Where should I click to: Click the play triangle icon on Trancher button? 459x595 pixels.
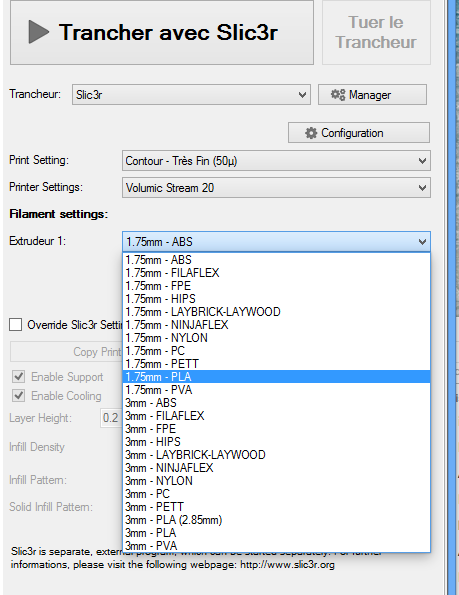38,32
